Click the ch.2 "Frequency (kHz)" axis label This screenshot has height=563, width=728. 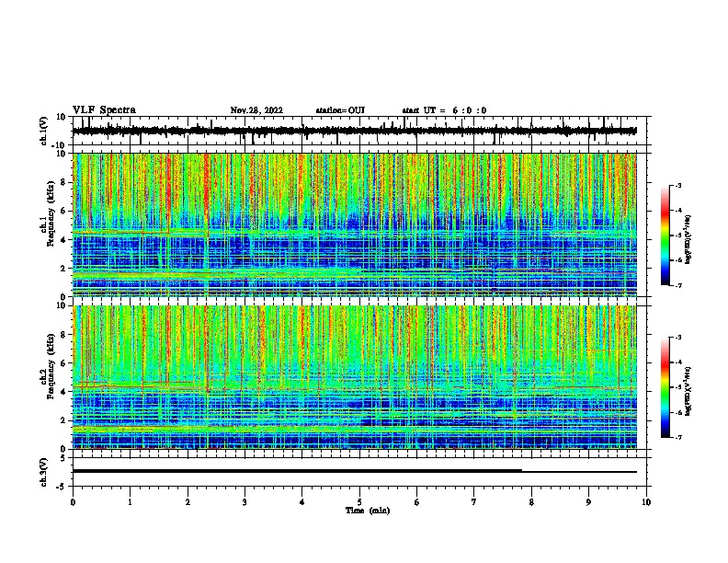pos(51,366)
